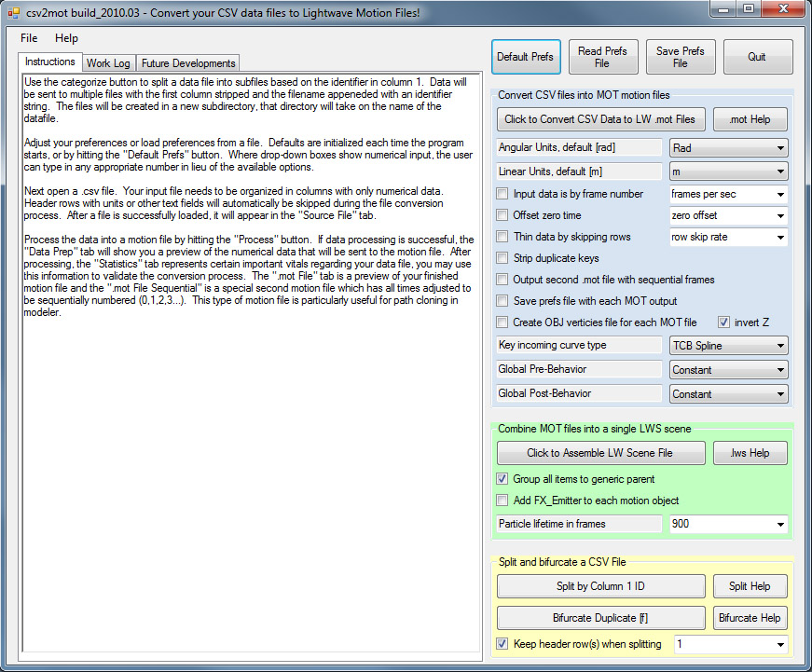
Task: Close the csv2mot window
Action: 783,8
